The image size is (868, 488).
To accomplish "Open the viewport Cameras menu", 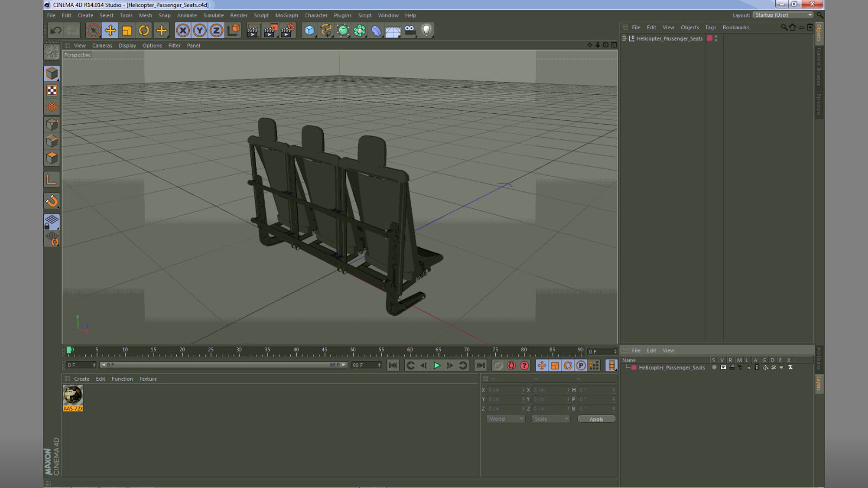I will (x=102, y=46).
